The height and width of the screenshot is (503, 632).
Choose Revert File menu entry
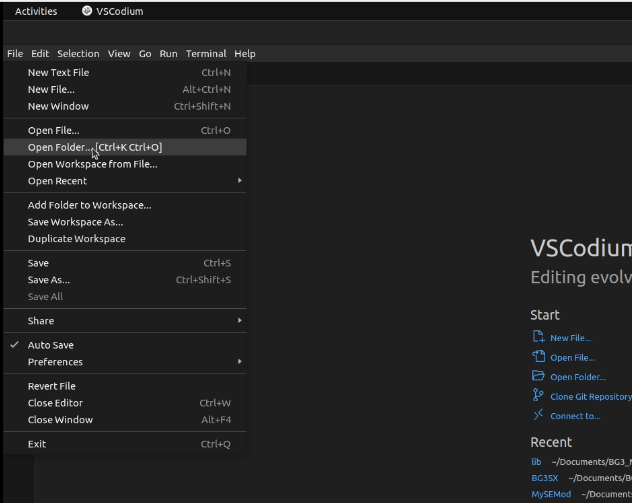[125, 386]
